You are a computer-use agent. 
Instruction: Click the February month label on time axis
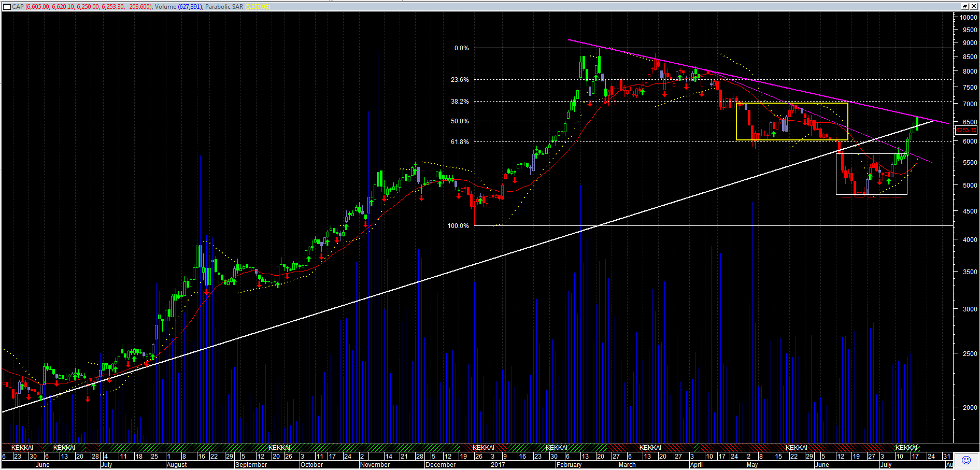coord(569,465)
